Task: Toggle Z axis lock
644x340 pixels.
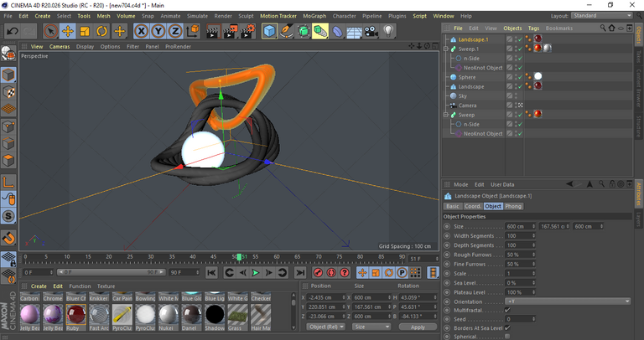Action: [175, 31]
